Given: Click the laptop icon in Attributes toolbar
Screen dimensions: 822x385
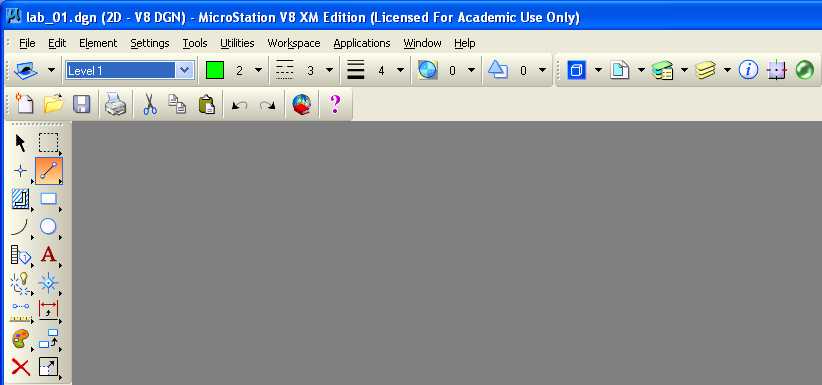Looking at the screenshot, I should pos(26,70).
